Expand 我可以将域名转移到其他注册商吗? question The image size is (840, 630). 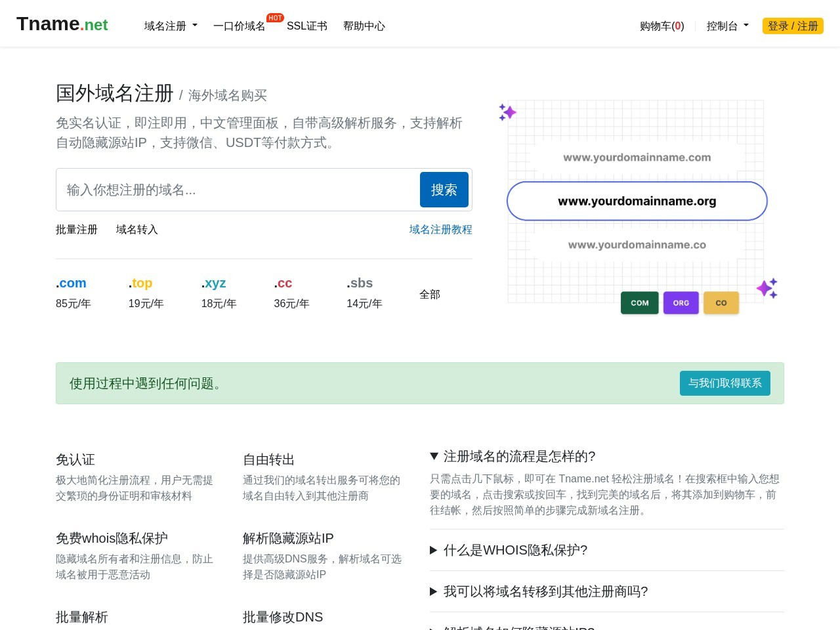pyautogui.click(x=539, y=592)
